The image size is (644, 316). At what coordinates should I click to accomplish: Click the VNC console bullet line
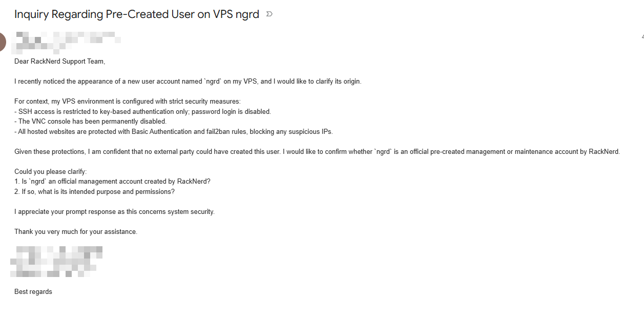[x=90, y=122]
